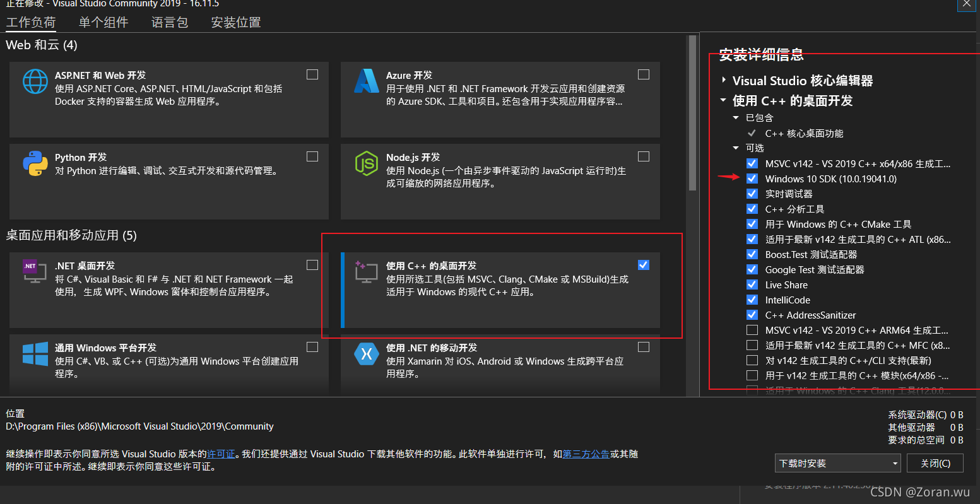Uncheck Boost.Test 测试适配器
The width and height of the screenshot is (980, 504).
pyautogui.click(x=752, y=254)
